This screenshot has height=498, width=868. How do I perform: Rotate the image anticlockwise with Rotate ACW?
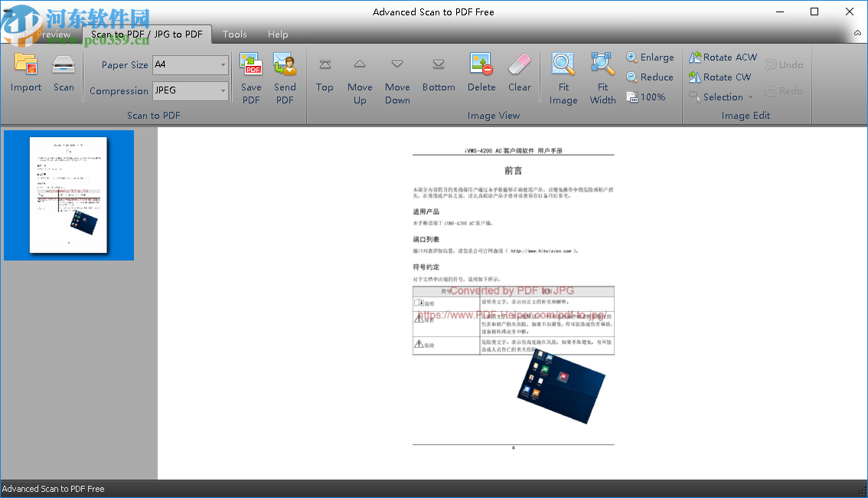(723, 57)
